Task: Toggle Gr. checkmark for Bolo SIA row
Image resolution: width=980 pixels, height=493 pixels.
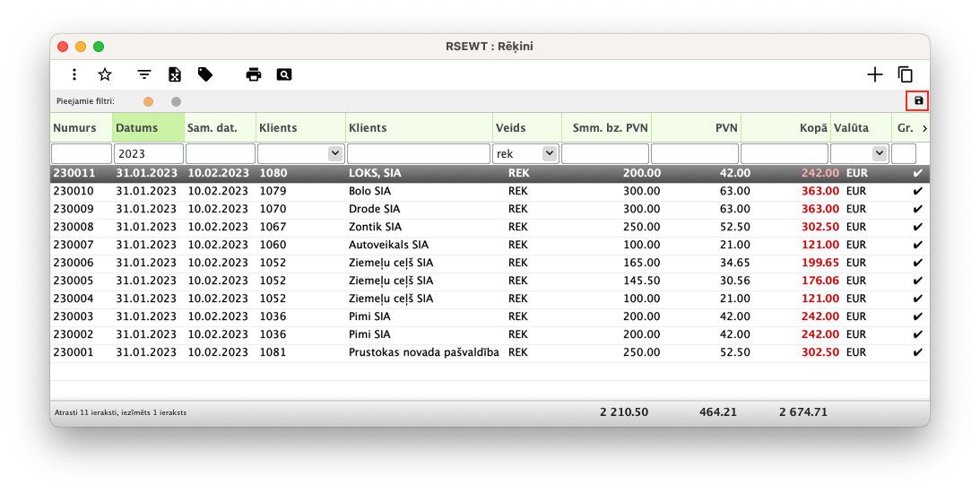Action: click(917, 191)
